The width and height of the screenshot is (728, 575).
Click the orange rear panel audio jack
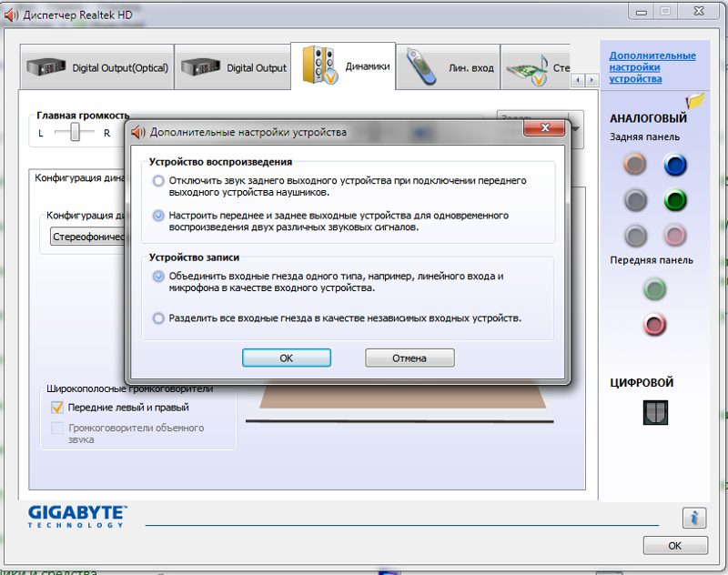click(x=634, y=164)
